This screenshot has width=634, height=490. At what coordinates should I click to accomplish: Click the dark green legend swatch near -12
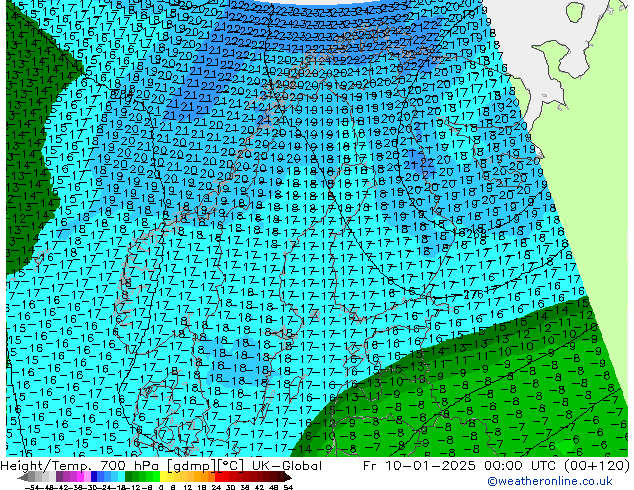129,476
